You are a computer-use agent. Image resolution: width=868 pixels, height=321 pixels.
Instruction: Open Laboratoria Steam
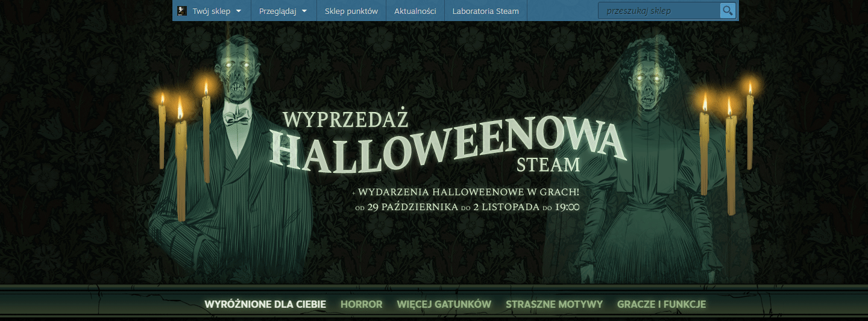[486, 11]
